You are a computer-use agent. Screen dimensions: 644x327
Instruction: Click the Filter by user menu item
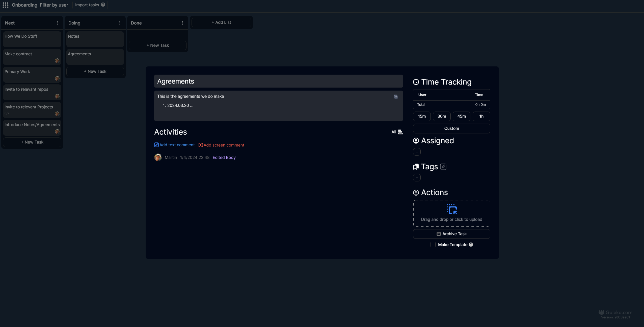[54, 5]
